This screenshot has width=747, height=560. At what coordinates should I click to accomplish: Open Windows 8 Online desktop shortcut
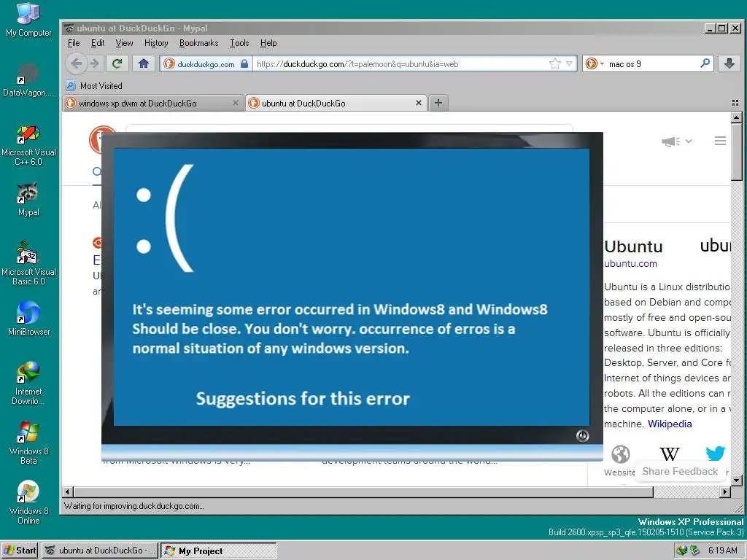pos(28,503)
